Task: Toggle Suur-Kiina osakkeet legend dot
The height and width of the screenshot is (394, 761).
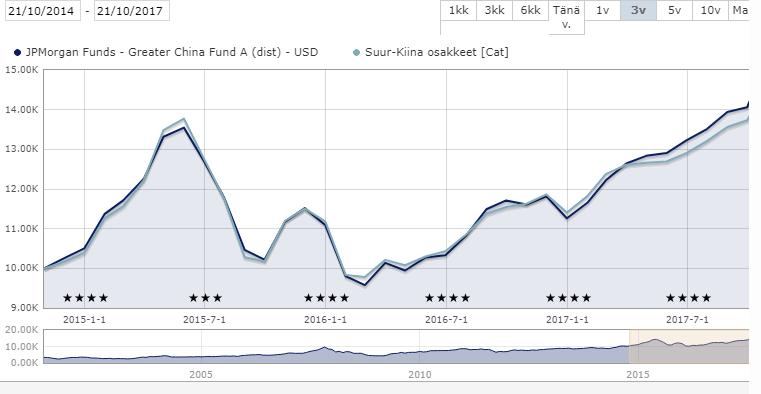Action: [357, 52]
